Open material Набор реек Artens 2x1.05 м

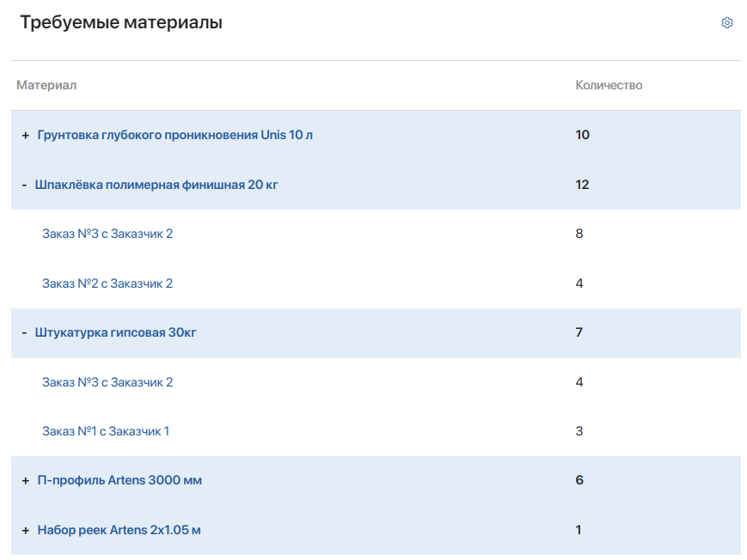coord(119,530)
